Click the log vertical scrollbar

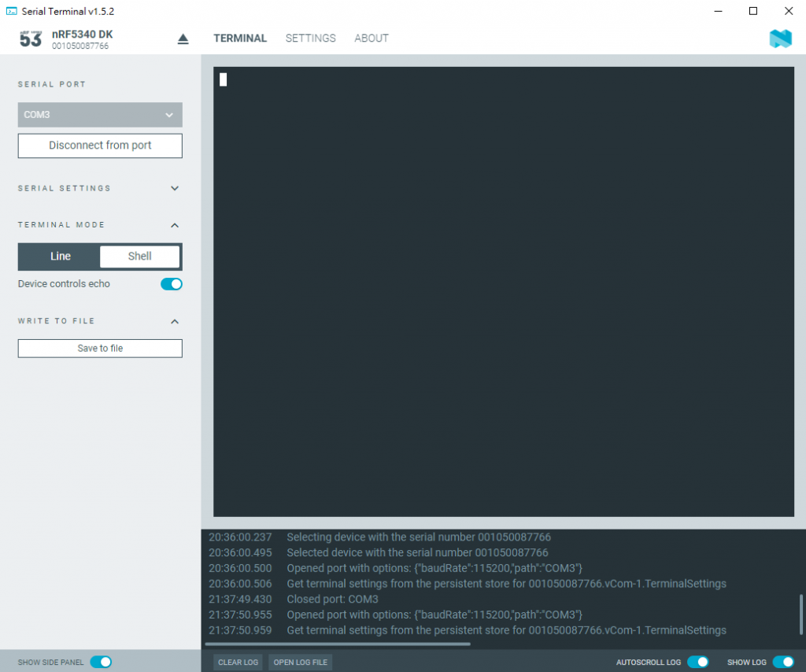pos(800,615)
